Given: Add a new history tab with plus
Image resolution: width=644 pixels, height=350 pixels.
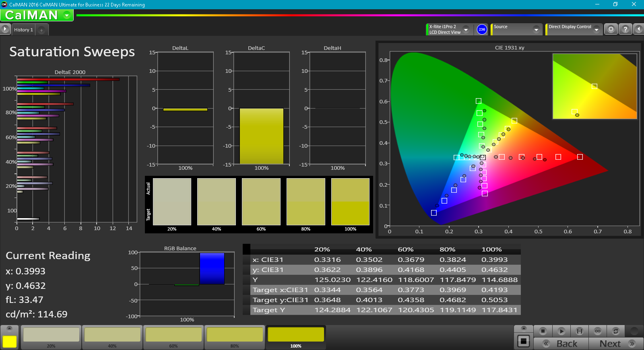Looking at the screenshot, I should (41, 30).
